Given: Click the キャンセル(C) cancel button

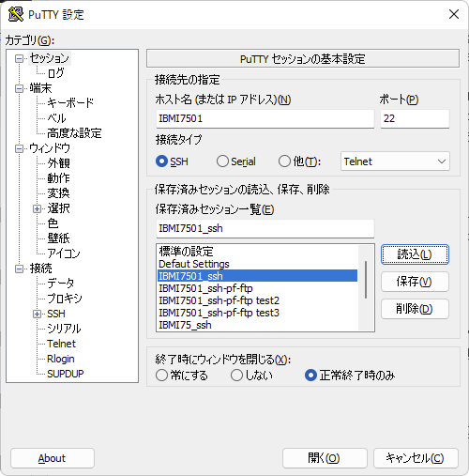Looking at the screenshot, I should 416,458.
